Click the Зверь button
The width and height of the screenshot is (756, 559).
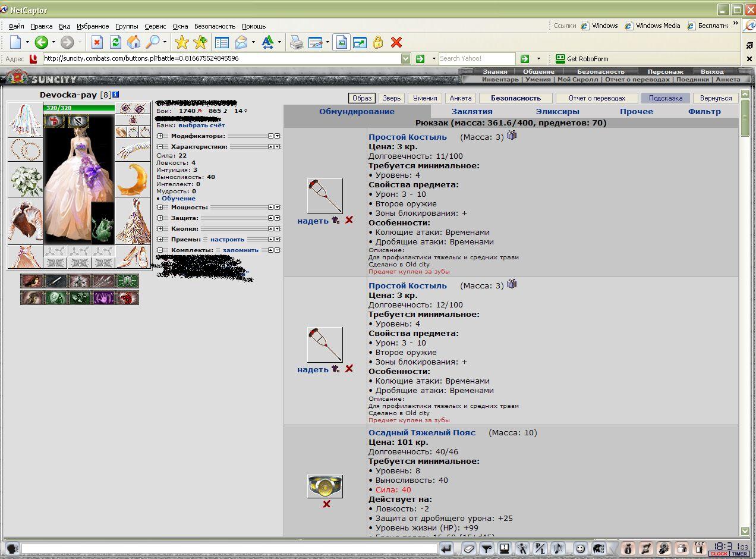pos(392,98)
